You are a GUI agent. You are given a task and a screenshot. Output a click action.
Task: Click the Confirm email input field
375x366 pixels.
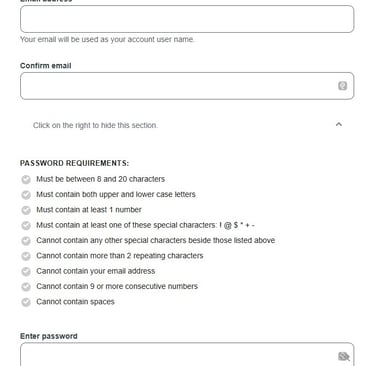187,86
